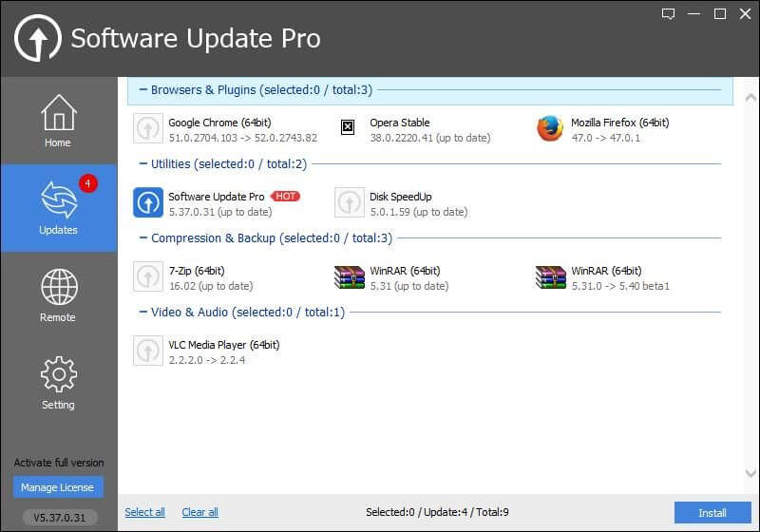This screenshot has width=760, height=532.
Task: Click Firefox version text 47.0 -> 47.0.1
Action: (x=605, y=138)
